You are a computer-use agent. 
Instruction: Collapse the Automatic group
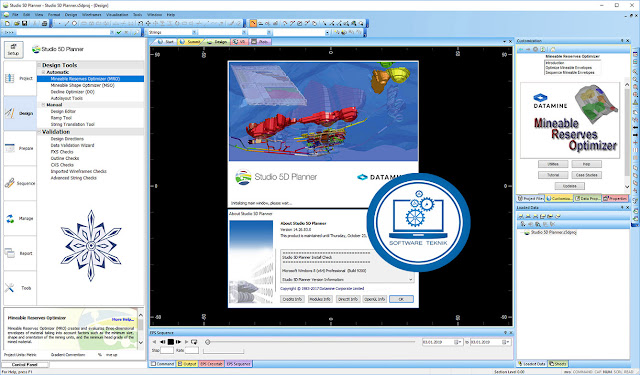coord(43,72)
